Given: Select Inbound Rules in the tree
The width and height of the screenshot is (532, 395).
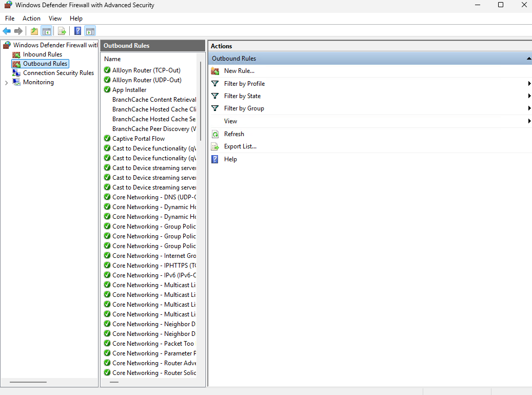Looking at the screenshot, I should click(x=43, y=54).
